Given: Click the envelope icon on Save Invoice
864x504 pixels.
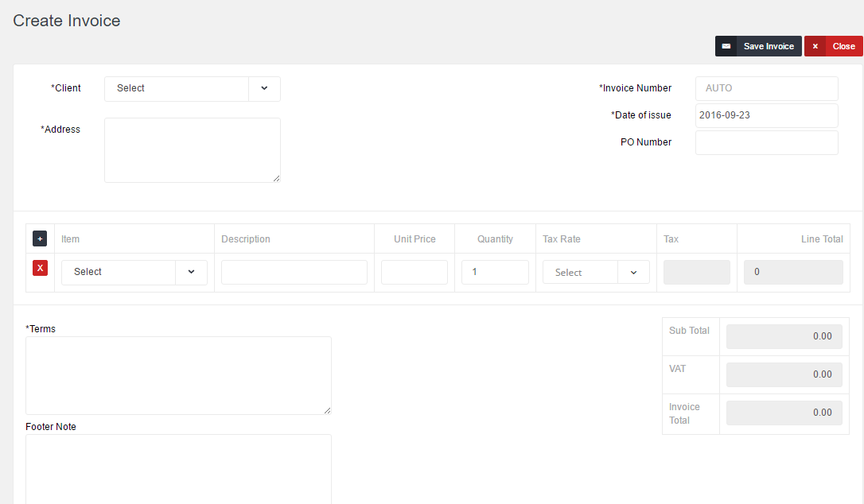Looking at the screenshot, I should 726,46.
